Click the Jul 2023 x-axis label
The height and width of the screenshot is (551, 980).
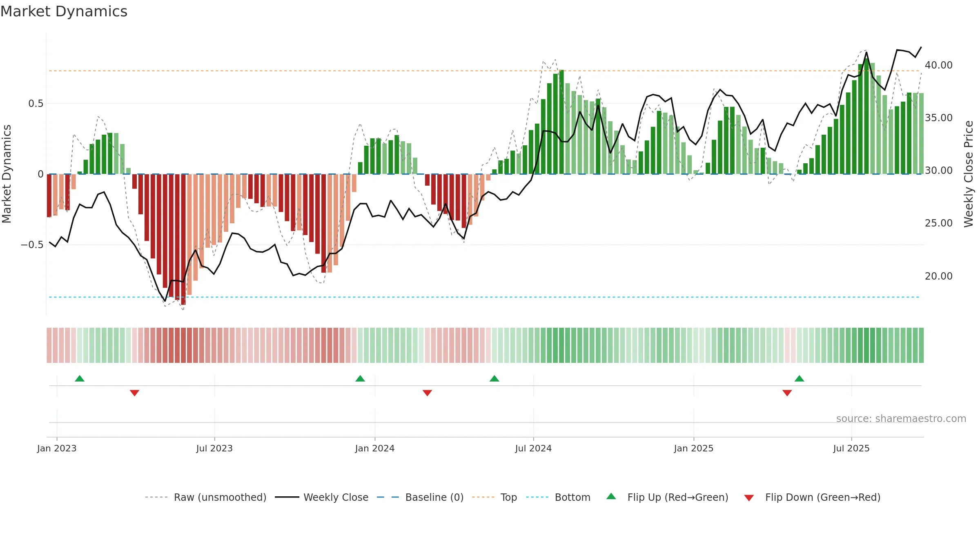pos(214,448)
